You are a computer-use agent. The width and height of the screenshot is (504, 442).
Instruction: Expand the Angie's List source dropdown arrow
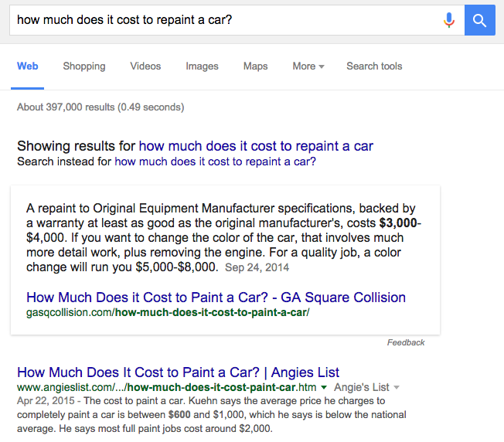tap(397, 388)
